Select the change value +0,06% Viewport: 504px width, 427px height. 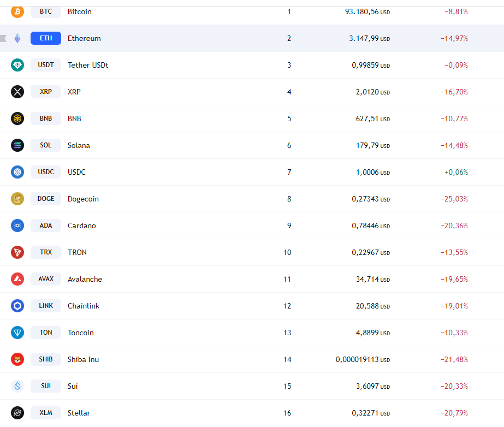point(456,173)
